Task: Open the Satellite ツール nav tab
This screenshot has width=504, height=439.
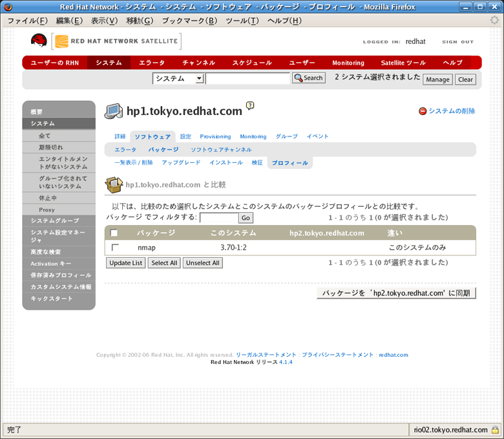Action: (x=403, y=63)
